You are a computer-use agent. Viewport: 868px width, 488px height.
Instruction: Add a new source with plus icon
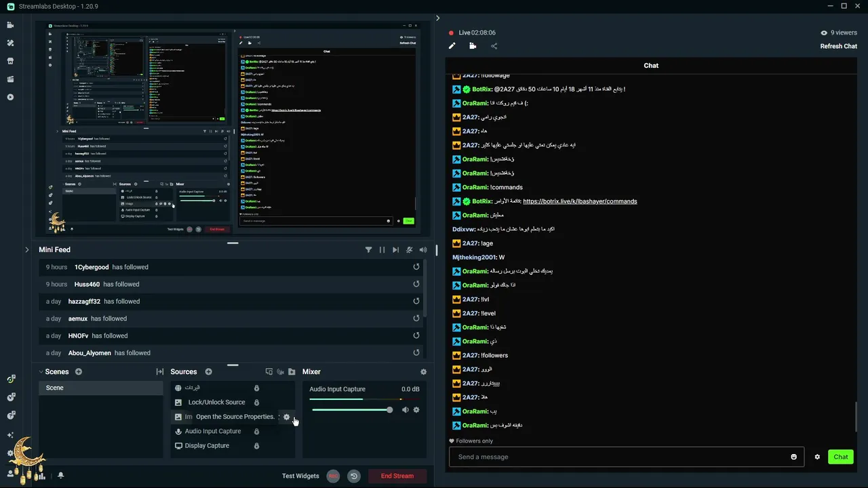(x=208, y=371)
